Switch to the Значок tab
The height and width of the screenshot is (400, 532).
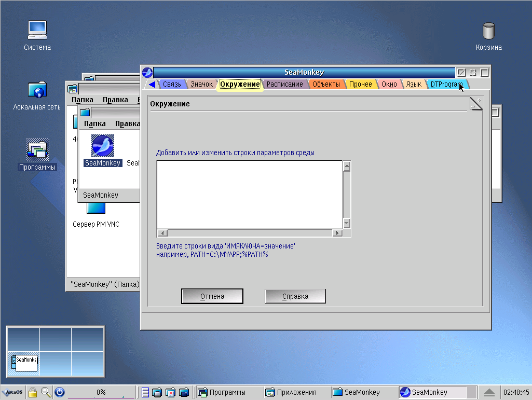tap(201, 84)
